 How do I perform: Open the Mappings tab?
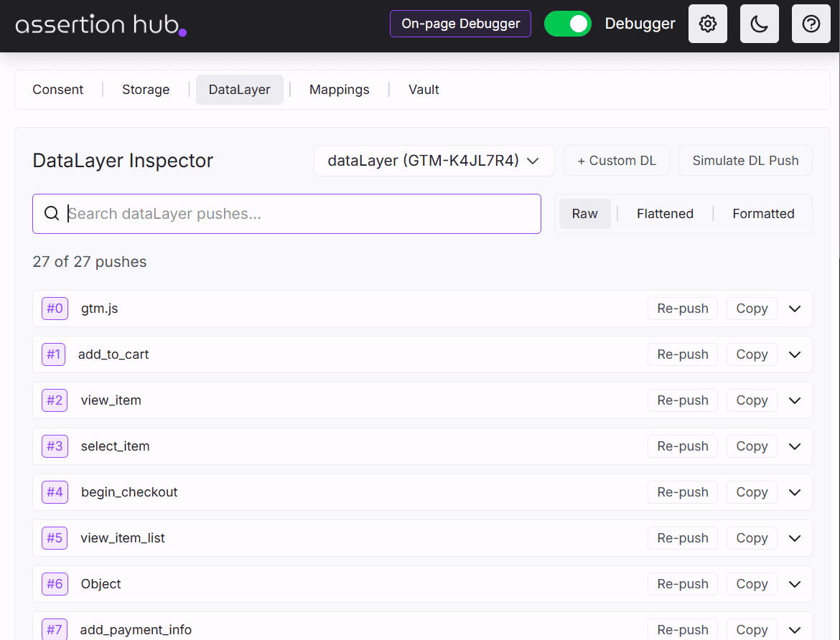[339, 90]
